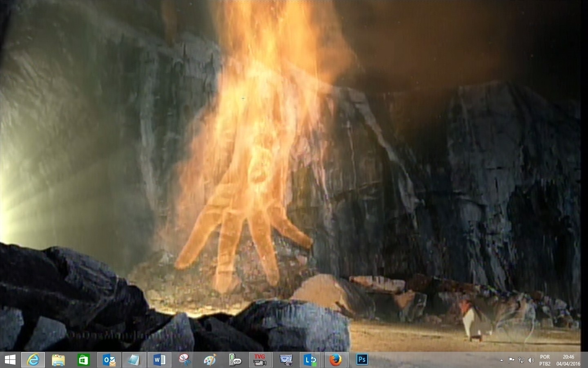Viewport: 588px width, 368px height.
Task: Open Outlook from the taskbar
Action: click(x=109, y=360)
